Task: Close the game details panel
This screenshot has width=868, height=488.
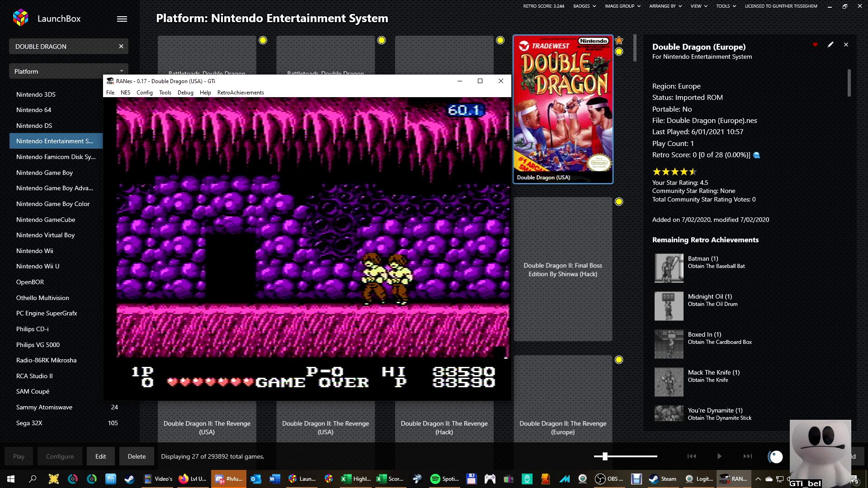Action: click(x=846, y=45)
